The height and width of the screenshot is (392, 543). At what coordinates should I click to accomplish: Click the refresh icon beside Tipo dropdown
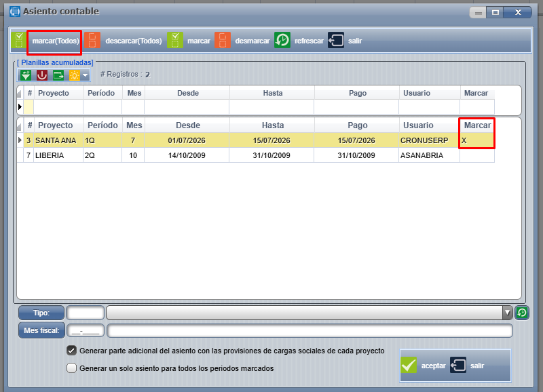click(x=522, y=313)
